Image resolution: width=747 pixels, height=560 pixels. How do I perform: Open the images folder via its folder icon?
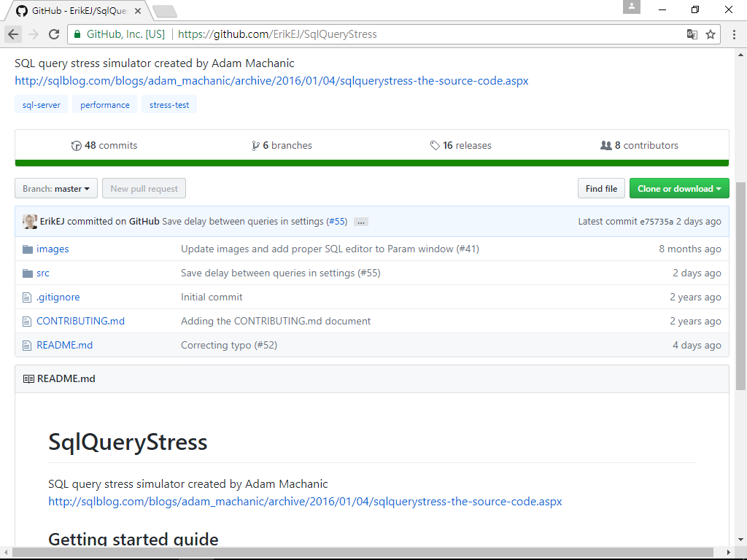pos(27,249)
